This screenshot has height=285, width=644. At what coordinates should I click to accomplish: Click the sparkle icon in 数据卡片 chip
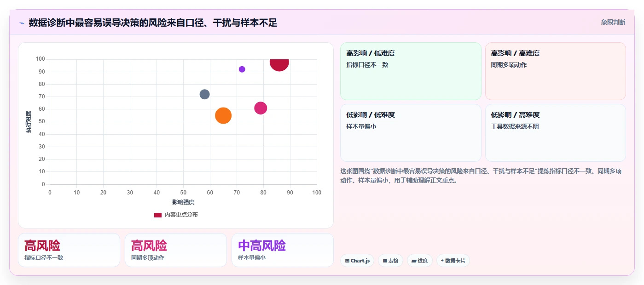click(x=442, y=261)
